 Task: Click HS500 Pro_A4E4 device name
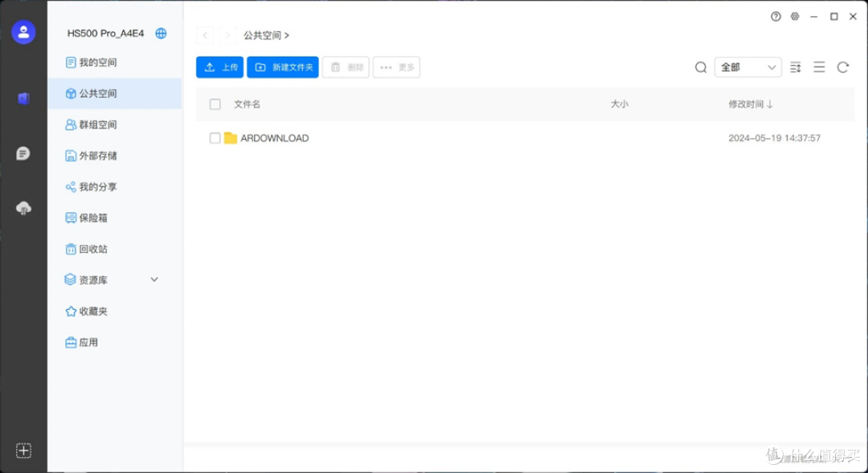pos(106,33)
